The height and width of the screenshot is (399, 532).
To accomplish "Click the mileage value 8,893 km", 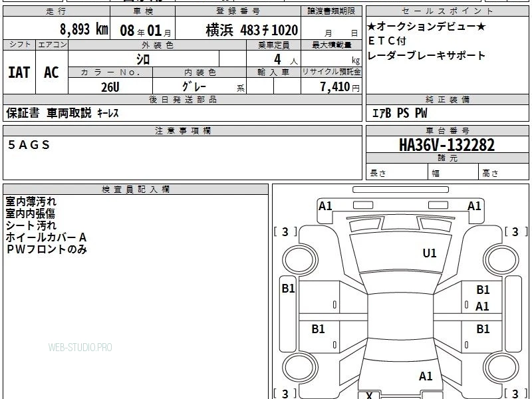I will click(84, 29).
